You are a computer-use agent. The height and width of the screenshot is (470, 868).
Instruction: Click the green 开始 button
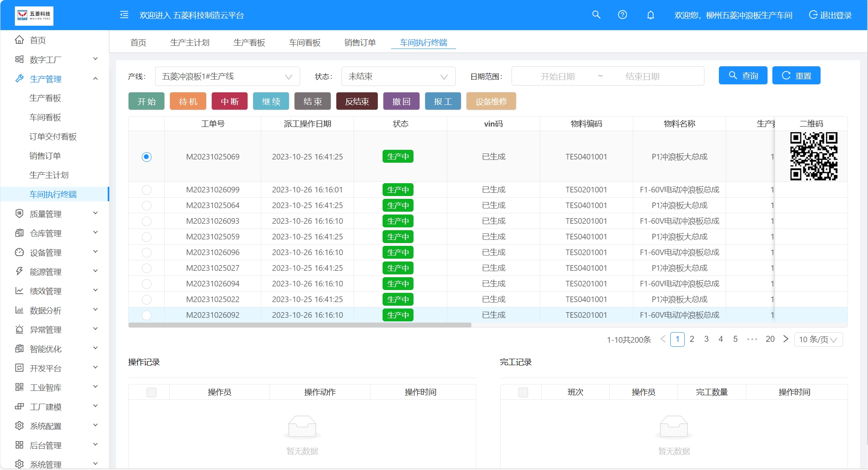coord(147,101)
